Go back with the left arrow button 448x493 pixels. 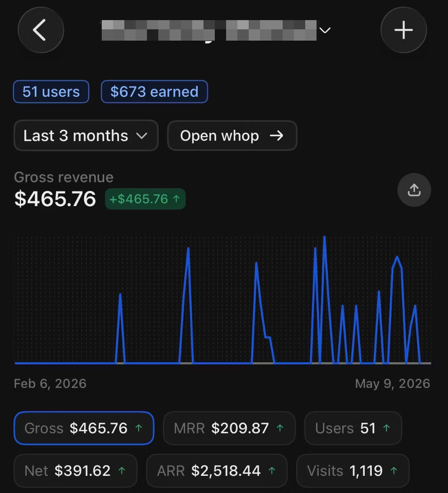41,30
